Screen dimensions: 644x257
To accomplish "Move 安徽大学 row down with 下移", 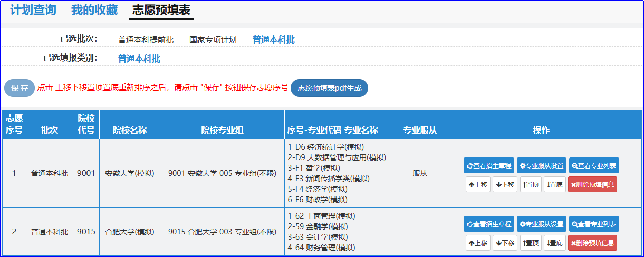I will tap(505, 184).
